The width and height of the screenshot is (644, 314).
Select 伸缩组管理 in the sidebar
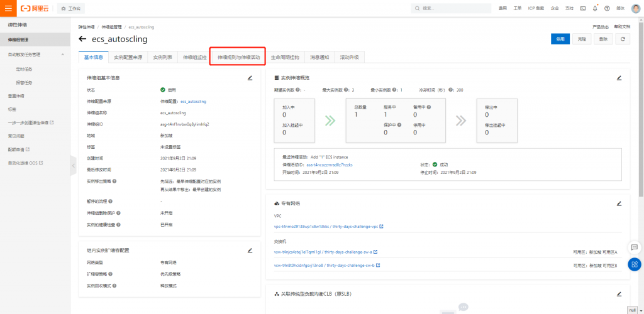point(35,40)
